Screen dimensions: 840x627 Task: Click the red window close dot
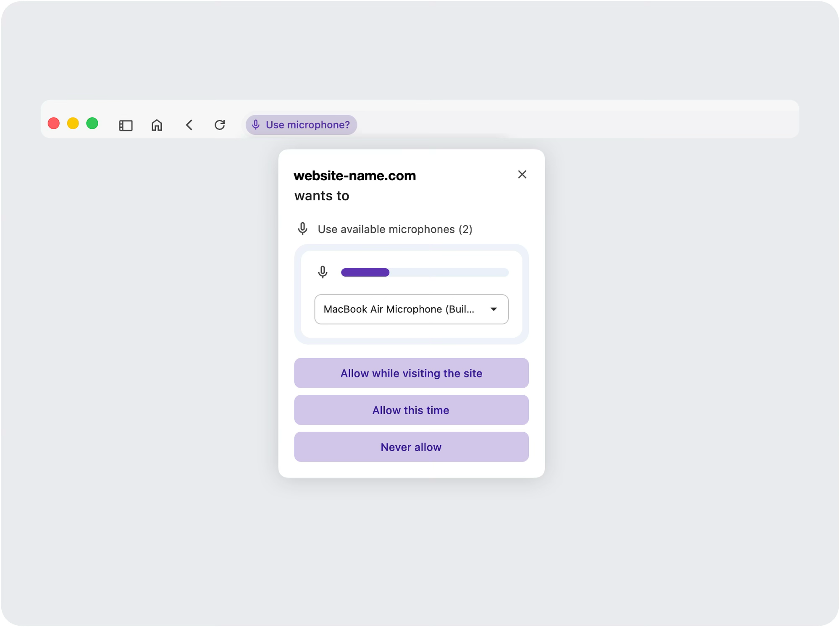point(54,123)
